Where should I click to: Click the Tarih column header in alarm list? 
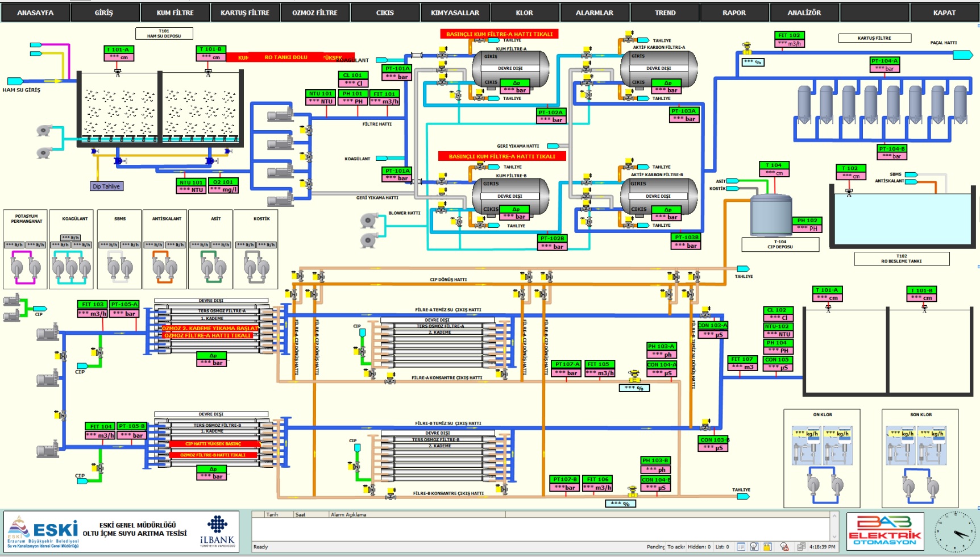pos(273,514)
